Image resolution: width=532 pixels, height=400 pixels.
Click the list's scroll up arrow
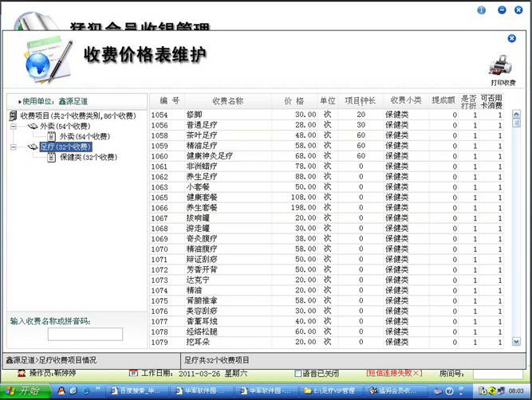pos(516,114)
